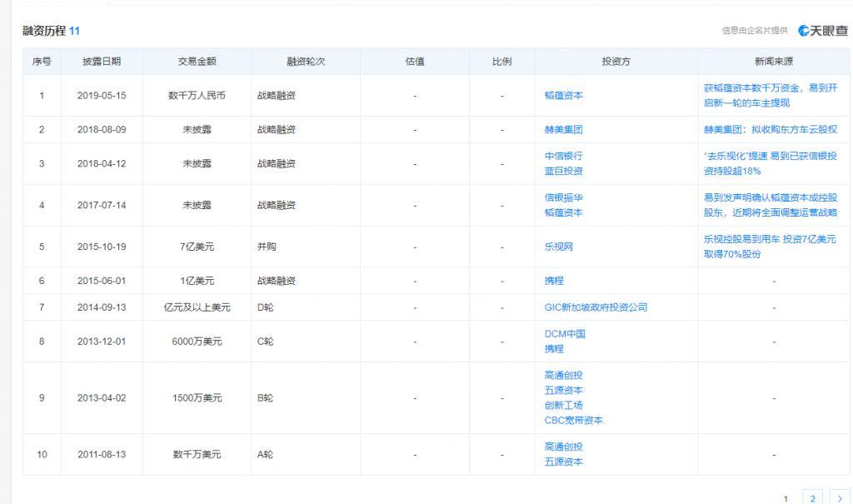Open investor link DCM中国
Image resolution: width=853 pixels, height=504 pixels.
click(565, 334)
